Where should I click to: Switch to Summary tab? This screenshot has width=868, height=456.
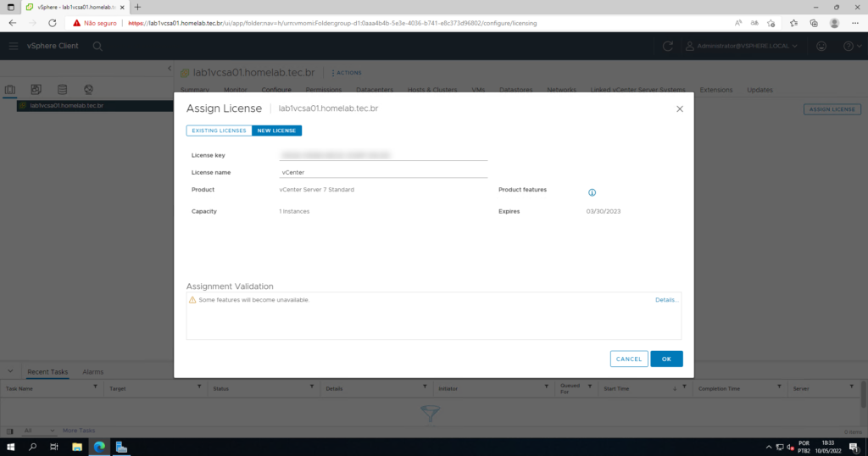click(195, 90)
